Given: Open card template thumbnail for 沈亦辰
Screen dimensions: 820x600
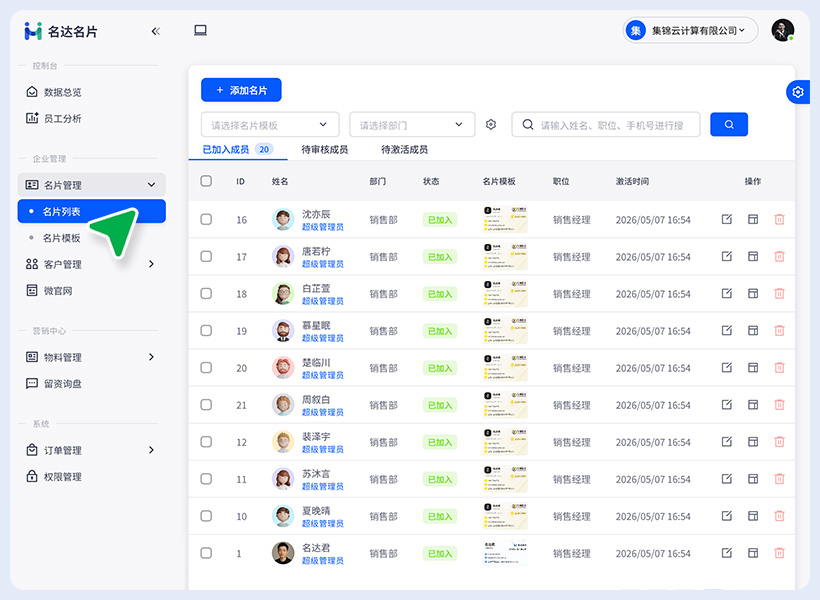Looking at the screenshot, I should pyautogui.click(x=505, y=219).
